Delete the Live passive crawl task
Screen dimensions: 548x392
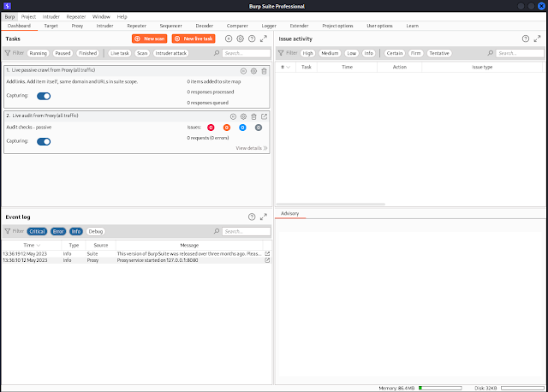[x=265, y=71]
